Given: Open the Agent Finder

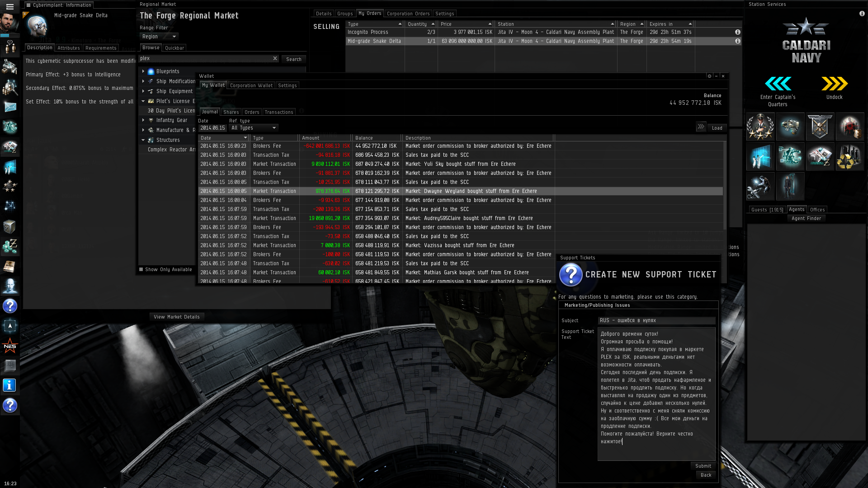Looking at the screenshot, I should coord(806,218).
